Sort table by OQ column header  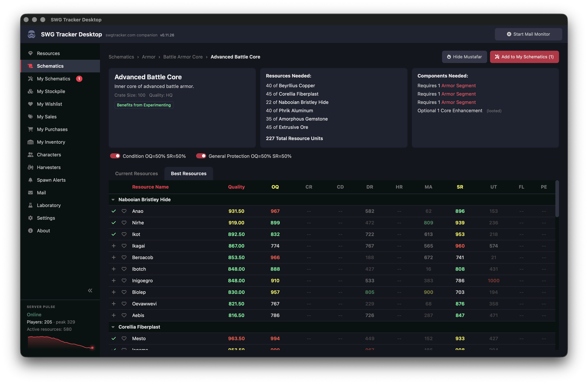tap(275, 187)
